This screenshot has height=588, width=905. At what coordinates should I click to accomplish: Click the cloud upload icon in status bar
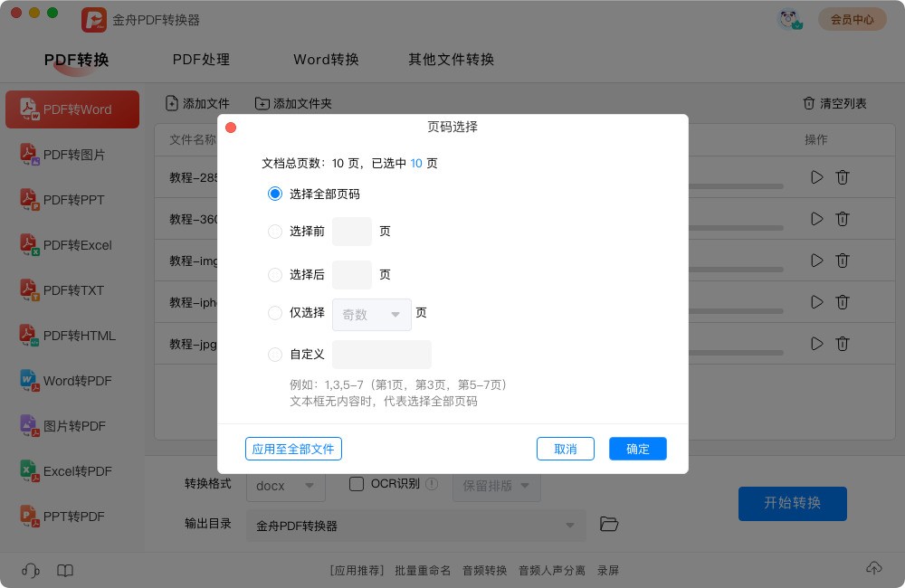click(x=874, y=568)
